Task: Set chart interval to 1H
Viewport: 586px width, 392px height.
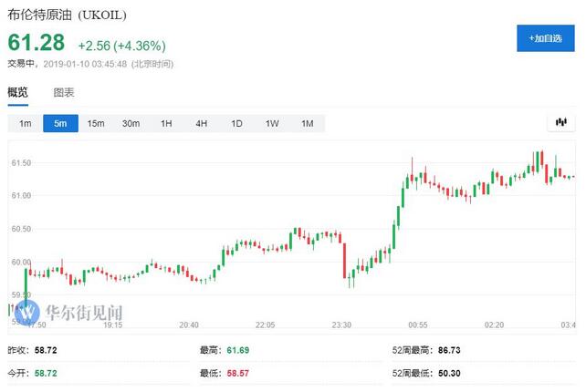Action: point(166,123)
